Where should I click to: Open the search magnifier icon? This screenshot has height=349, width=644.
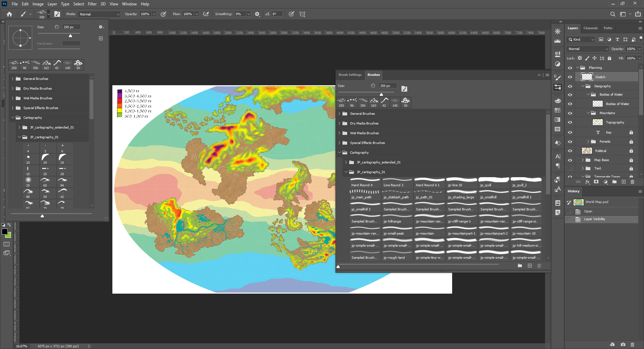click(x=612, y=14)
